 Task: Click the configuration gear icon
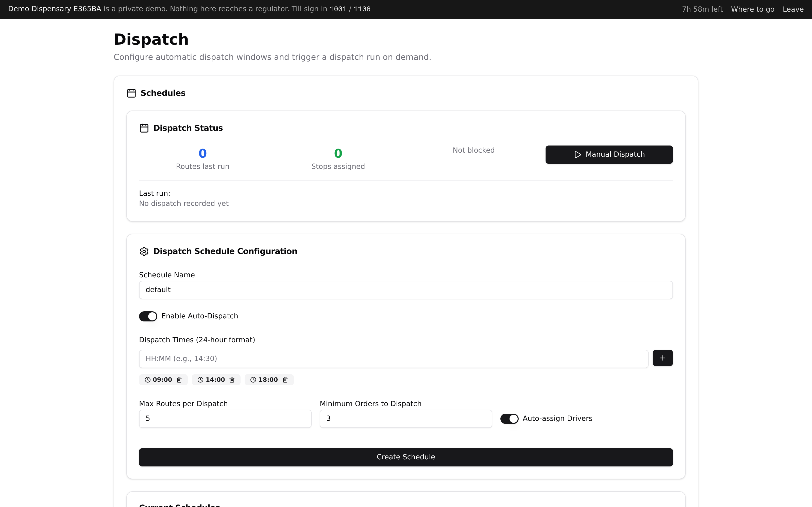click(144, 251)
